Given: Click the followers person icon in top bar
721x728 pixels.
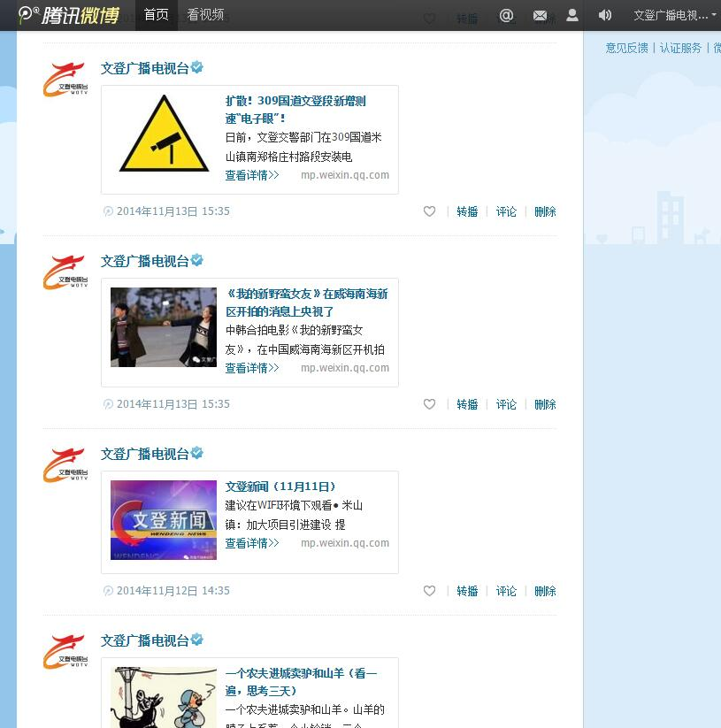Looking at the screenshot, I should click(572, 15).
